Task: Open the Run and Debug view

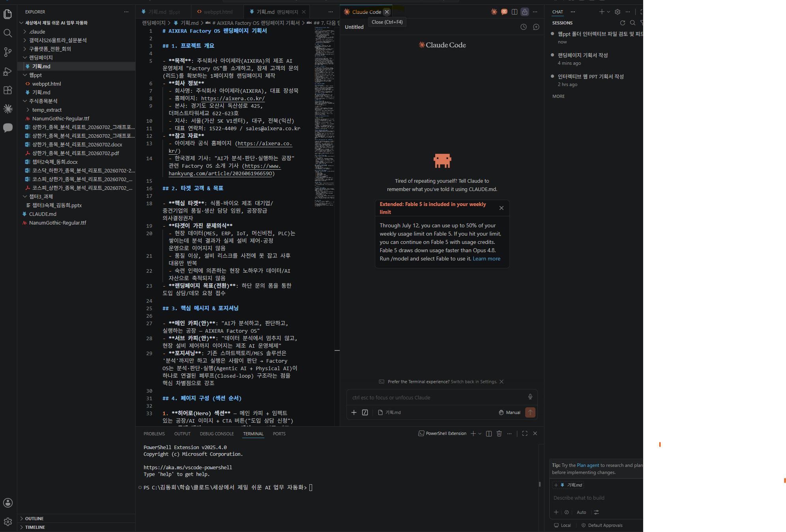Action: coord(7,71)
